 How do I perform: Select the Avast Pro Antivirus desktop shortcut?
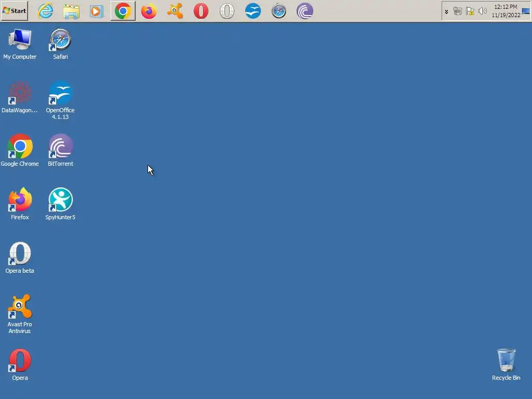tap(20, 314)
